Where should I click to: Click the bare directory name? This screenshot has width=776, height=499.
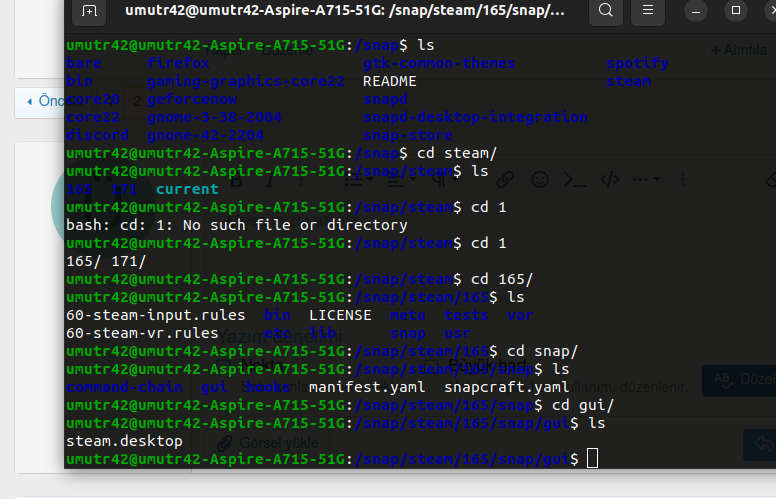click(84, 63)
